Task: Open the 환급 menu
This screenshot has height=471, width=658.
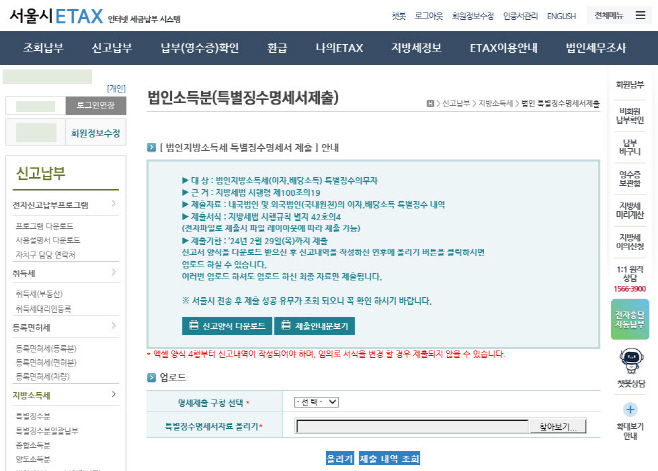Action: (277, 48)
